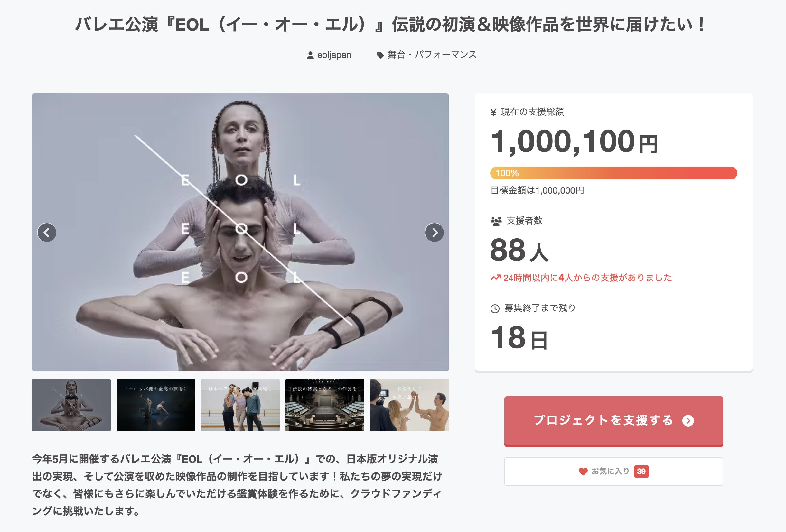Image resolution: width=786 pixels, height=532 pixels.
Task: Click the next slide arrow on carousel
Action: [x=434, y=233]
